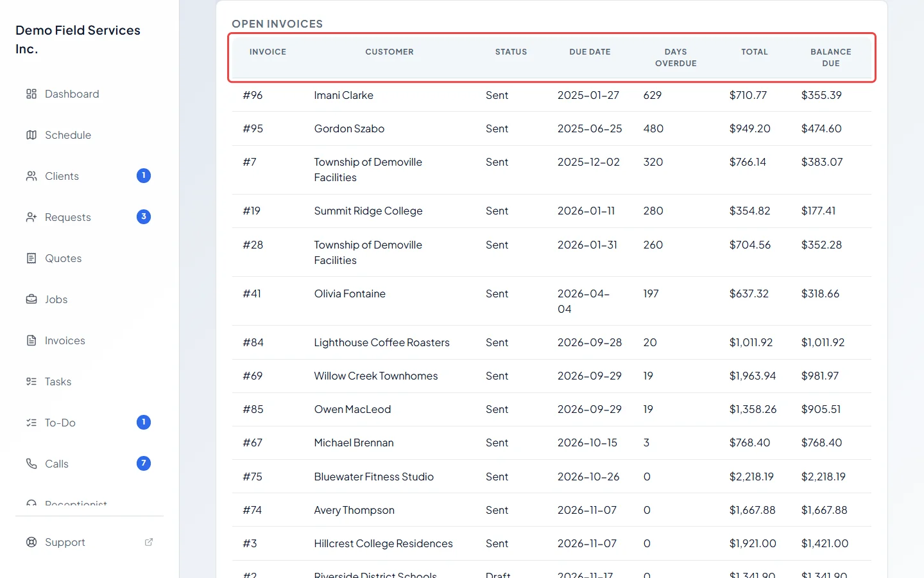This screenshot has width=924, height=578.
Task: Sort by the Due Date column header
Action: [590, 52]
